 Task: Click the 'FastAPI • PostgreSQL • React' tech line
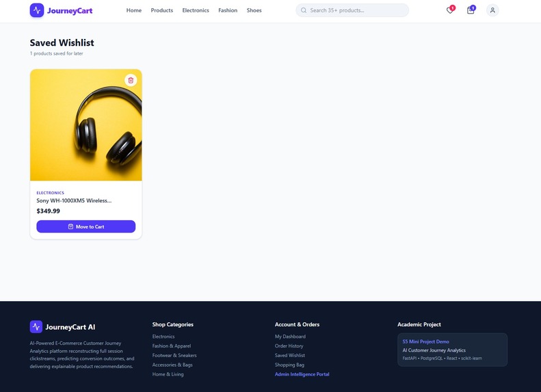click(442, 358)
